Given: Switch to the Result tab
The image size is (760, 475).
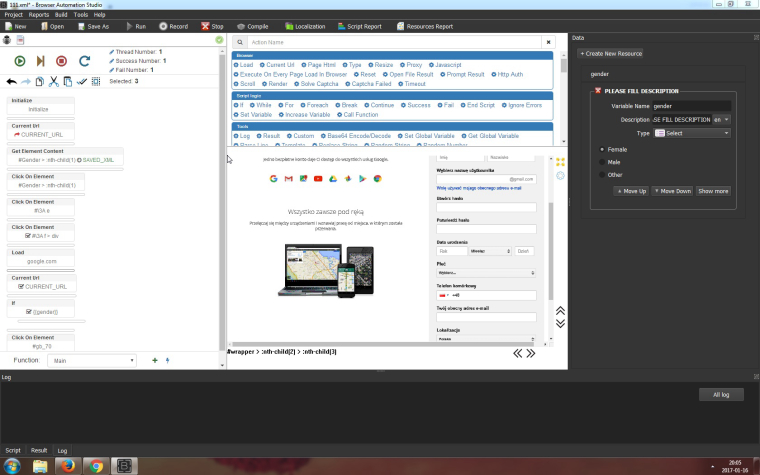Looking at the screenshot, I should coord(39,451).
